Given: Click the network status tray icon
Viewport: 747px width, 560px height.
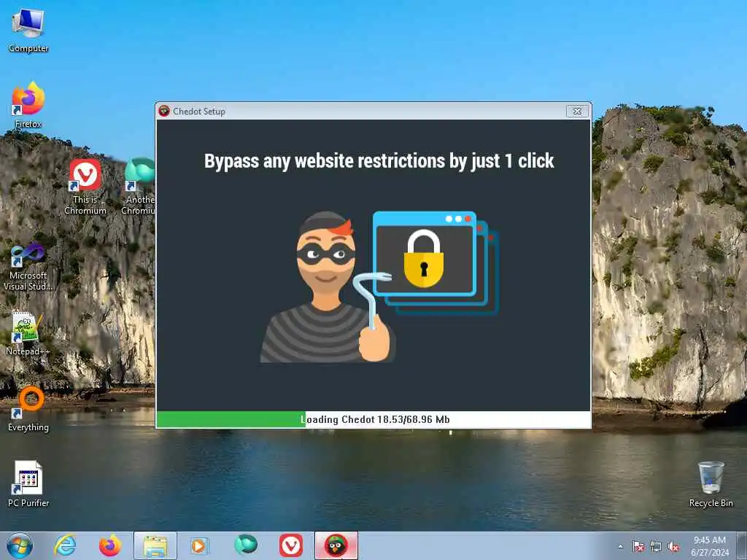Looking at the screenshot, I should point(656,547).
